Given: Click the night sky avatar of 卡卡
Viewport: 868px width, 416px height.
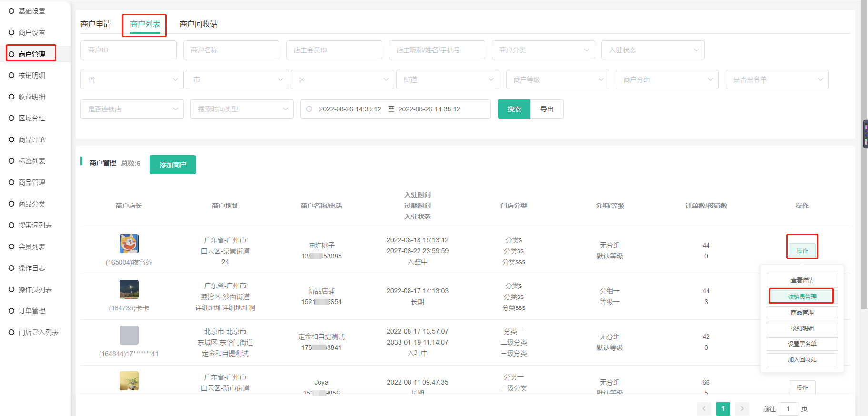Looking at the screenshot, I should (x=129, y=289).
